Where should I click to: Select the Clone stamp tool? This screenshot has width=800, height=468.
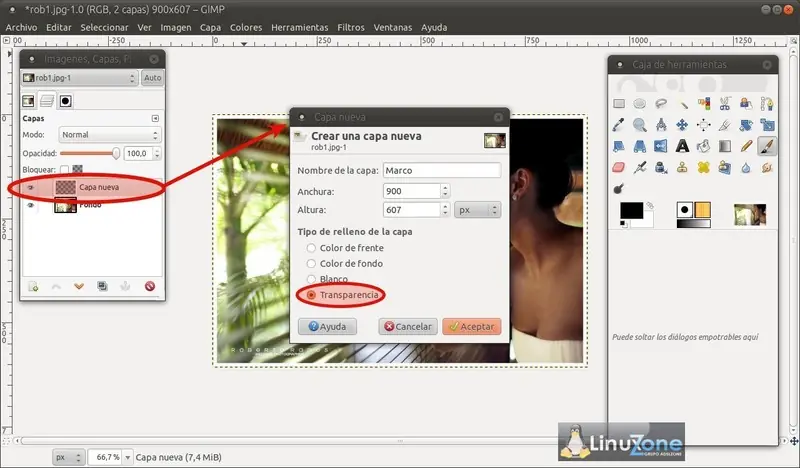683,167
